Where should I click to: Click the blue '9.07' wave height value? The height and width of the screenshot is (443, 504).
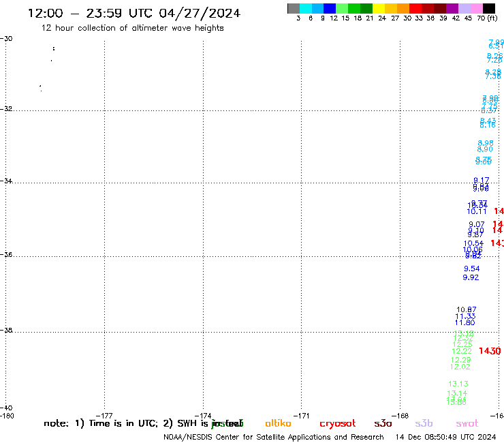(x=476, y=224)
